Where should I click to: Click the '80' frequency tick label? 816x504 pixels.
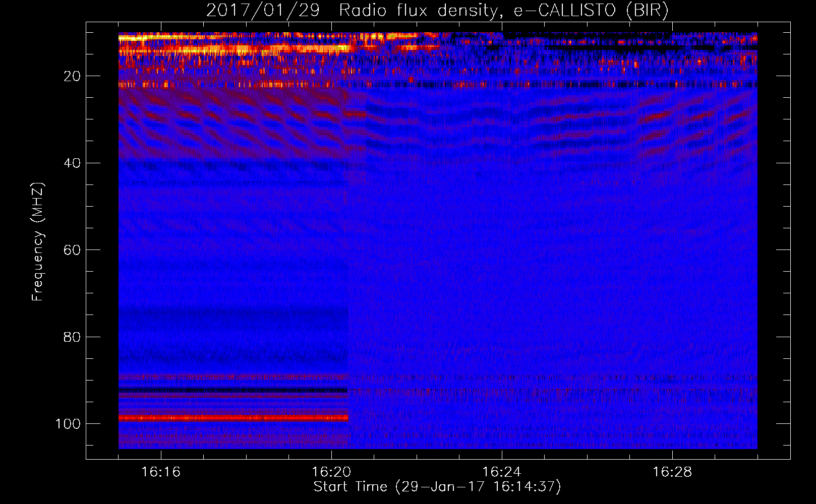coord(73,337)
